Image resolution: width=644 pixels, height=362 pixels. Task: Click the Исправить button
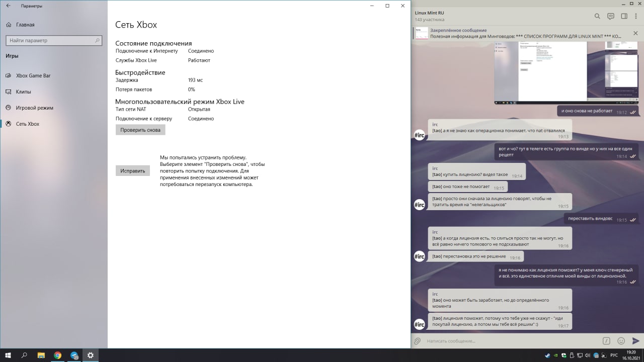pos(133,170)
